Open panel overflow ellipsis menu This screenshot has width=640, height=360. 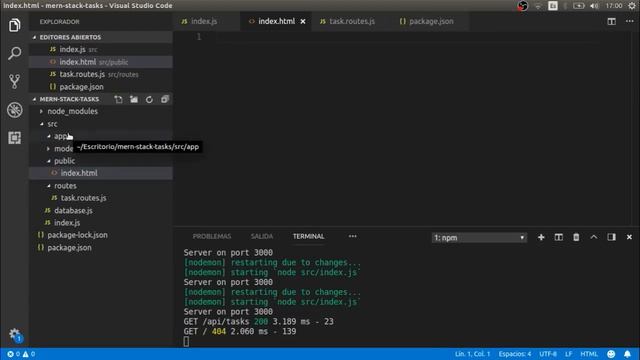(353, 236)
